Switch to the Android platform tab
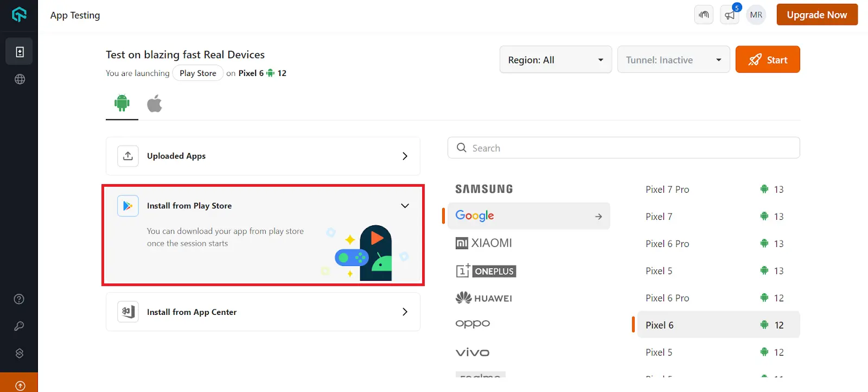Image resolution: width=868 pixels, height=392 pixels. 122,103
